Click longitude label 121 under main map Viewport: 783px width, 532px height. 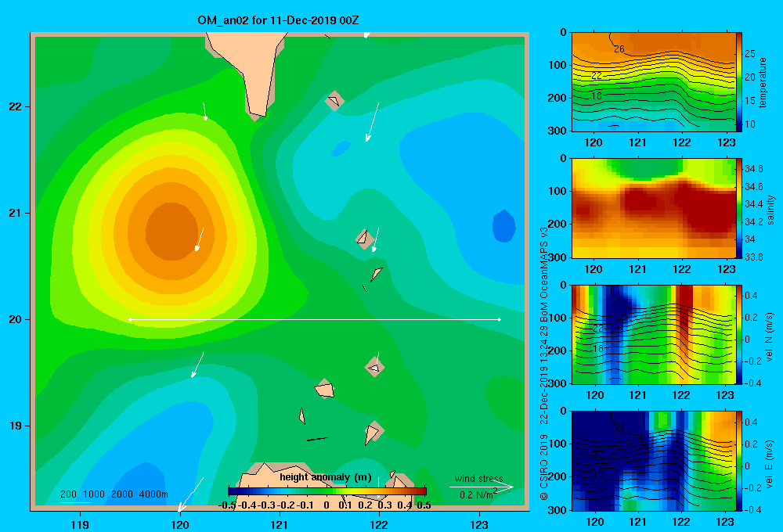pyautogui.click(x=280, y=524)
